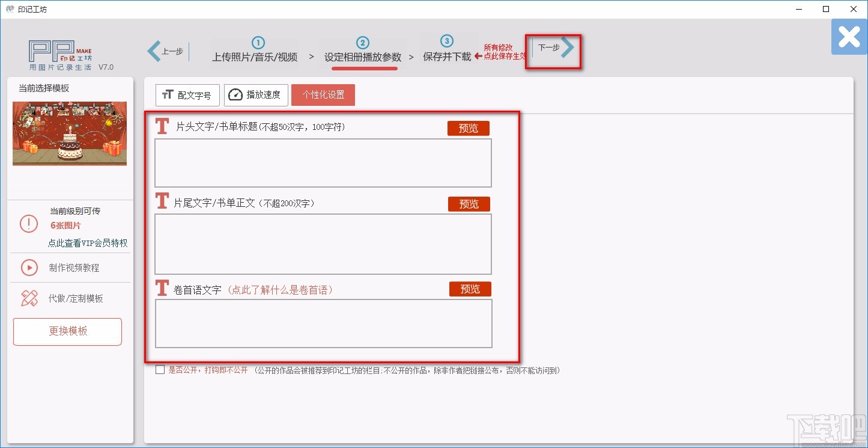Click the T icon beside 片头文字/书单标题
The image size is (868, 448).
(x=162, y=126)
